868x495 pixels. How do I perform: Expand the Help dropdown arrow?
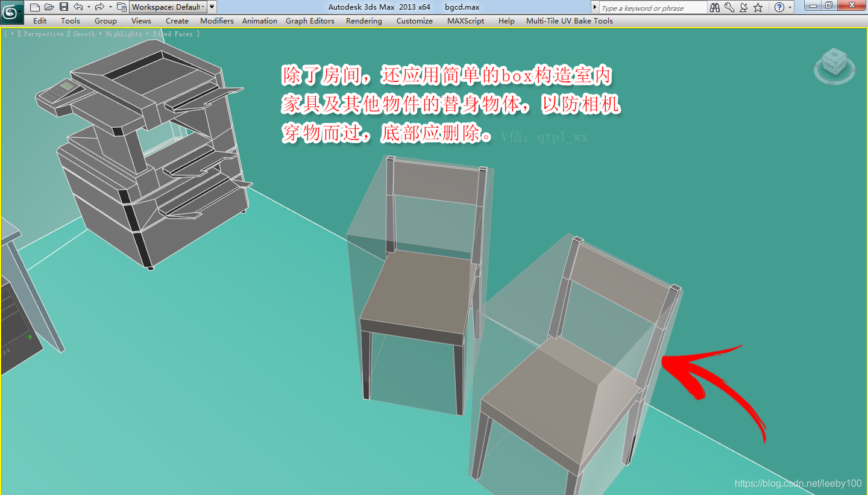point(790,8)
